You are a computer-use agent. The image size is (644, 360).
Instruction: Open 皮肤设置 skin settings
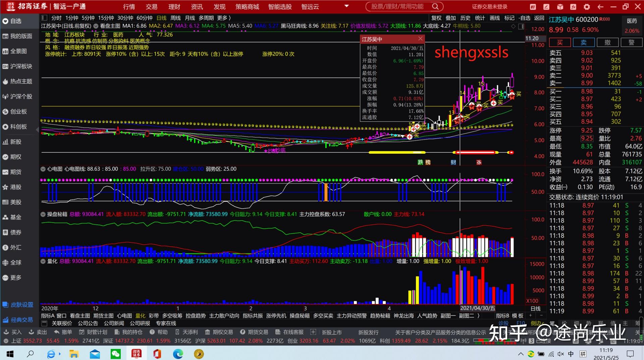point(18,305)
